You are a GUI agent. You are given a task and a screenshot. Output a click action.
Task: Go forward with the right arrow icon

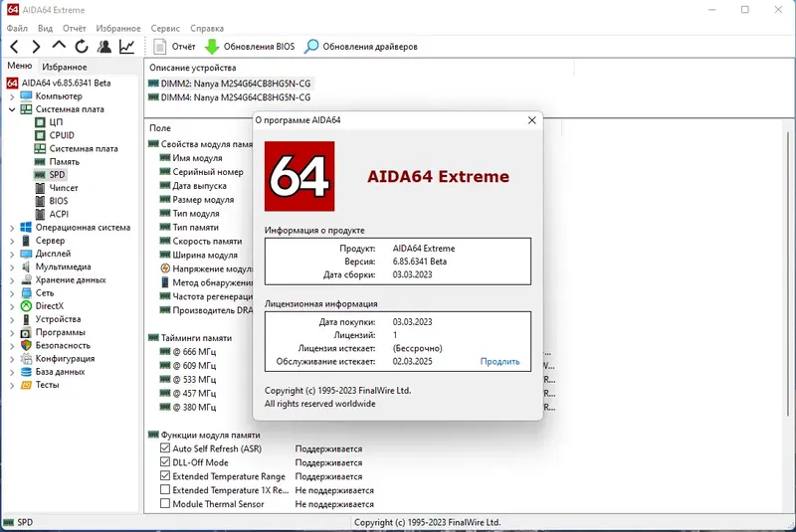(36, 47)
